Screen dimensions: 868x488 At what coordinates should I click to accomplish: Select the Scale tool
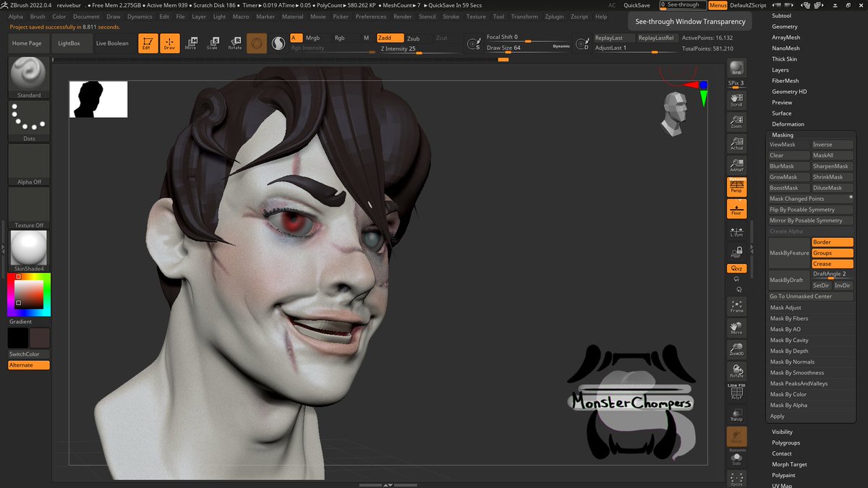212,43
